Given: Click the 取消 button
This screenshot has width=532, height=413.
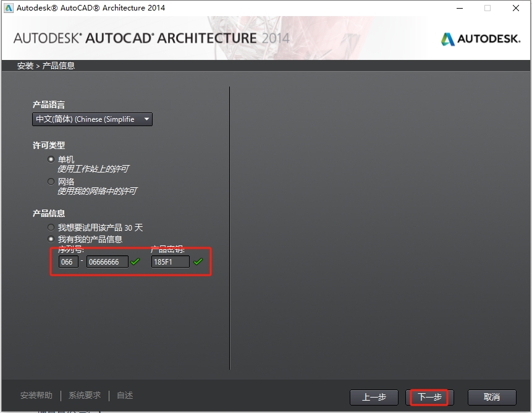Looking at the screenshot, I should 491,397.
